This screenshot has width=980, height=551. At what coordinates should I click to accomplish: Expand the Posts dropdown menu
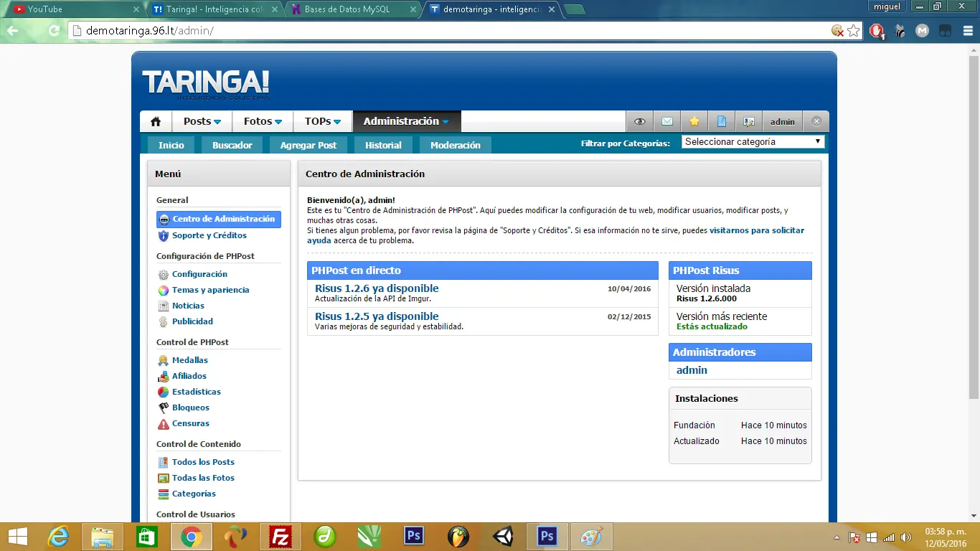[x=202, y=121]
